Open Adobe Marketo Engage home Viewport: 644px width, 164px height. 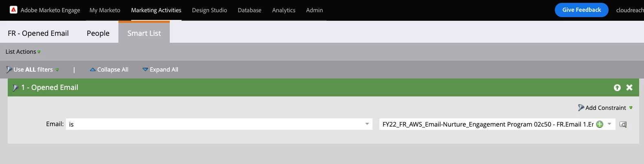(x=50, y=10)
